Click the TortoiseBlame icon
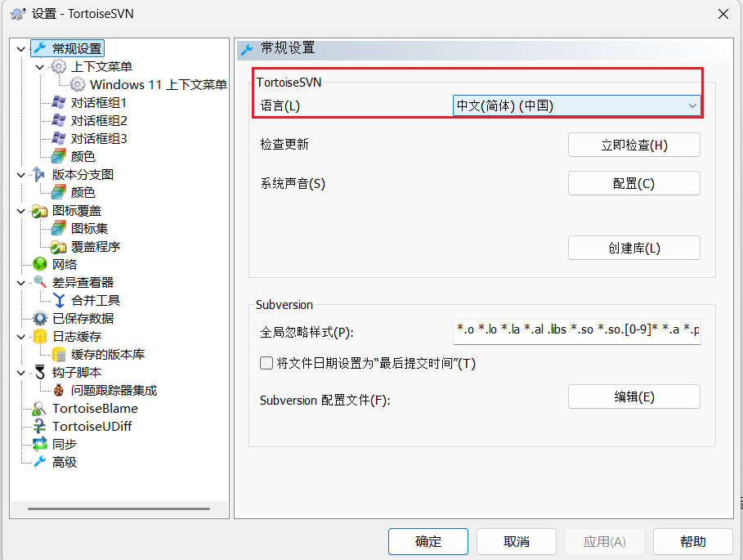Image resolution: width=743 pixels, height=560 pixels. pos(39,409)
